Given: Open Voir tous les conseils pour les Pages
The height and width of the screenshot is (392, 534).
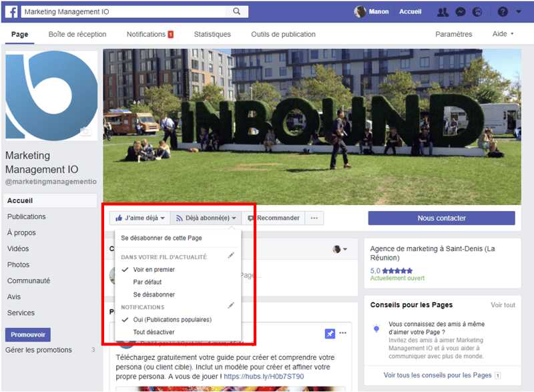Looking at the screenshot, I should (438, 375).
